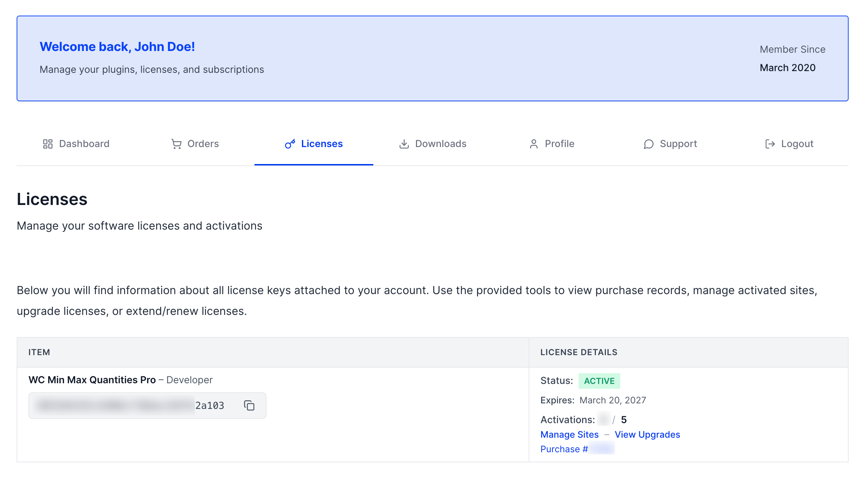
Task: Open the View Upgrades link
Action: [647, 435]
